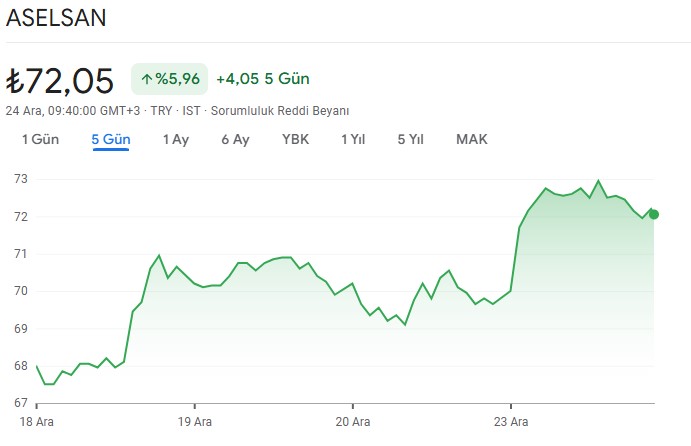Click the 68 price axis label
The image size is (691, 446).
tap(21, 365)
